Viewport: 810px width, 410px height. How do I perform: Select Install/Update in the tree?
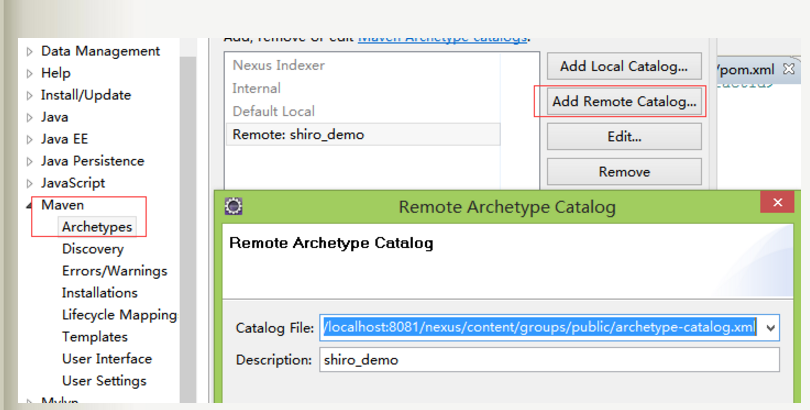(86, 95)
